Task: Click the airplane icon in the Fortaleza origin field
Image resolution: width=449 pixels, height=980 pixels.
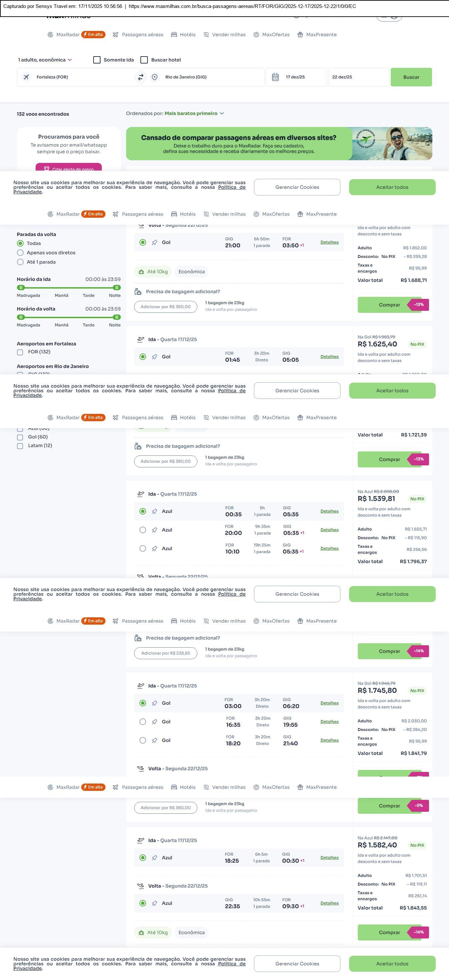Action: (26, 77)
